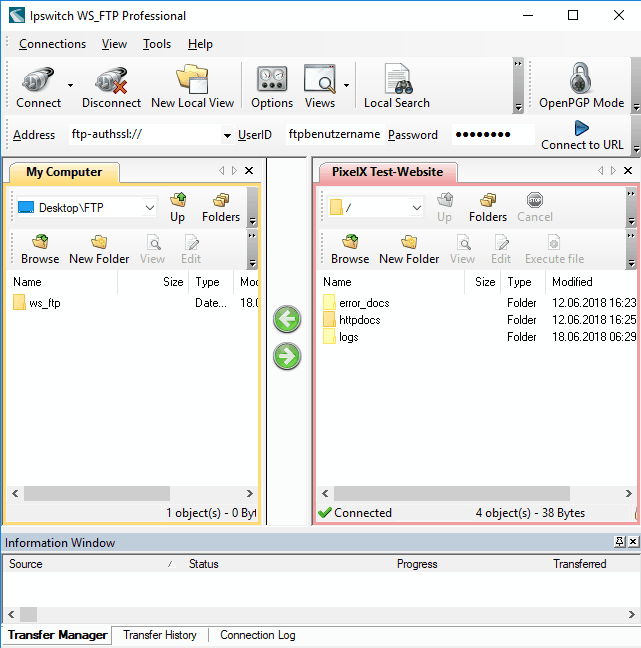Open the Address field dropdown
Viewport: 641px width, 648px height.
pos(227,135)
